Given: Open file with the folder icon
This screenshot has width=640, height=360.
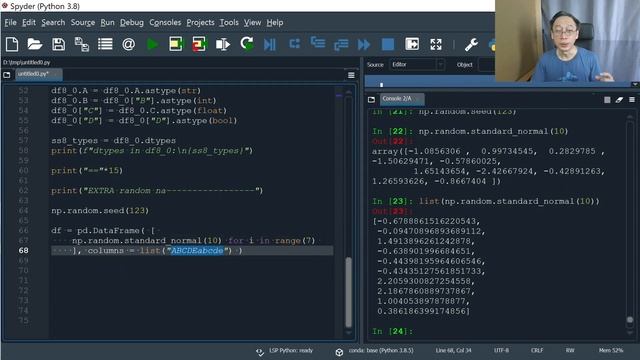Looking at the screenshot, I should tap(35, 44).
